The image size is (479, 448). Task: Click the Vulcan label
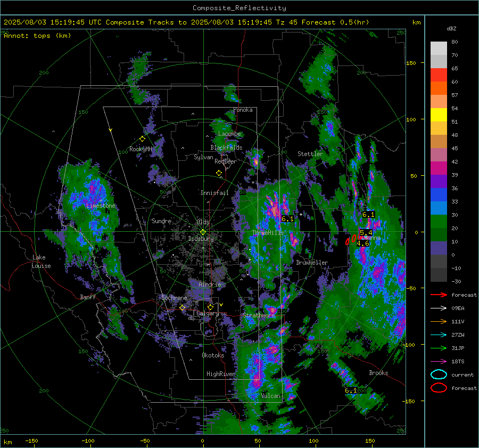click(271, 396)
